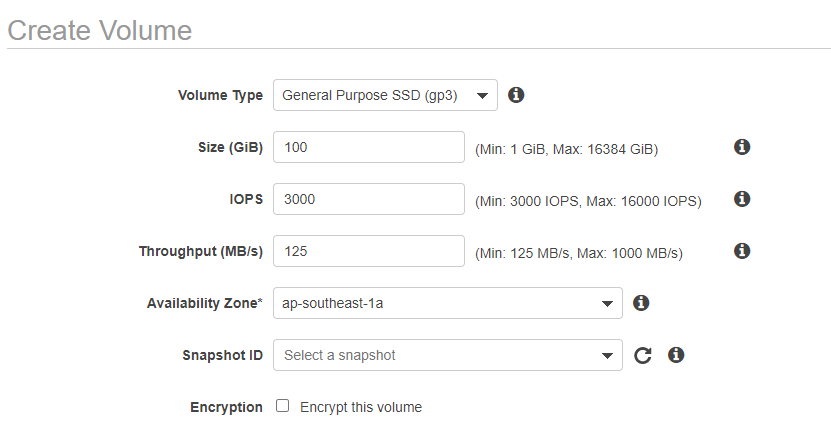Image resolution: width=831 pixels, height=425 pixels.
Task: Open the Select a snapshot dropdown
Action: click(x=448, y=355)
